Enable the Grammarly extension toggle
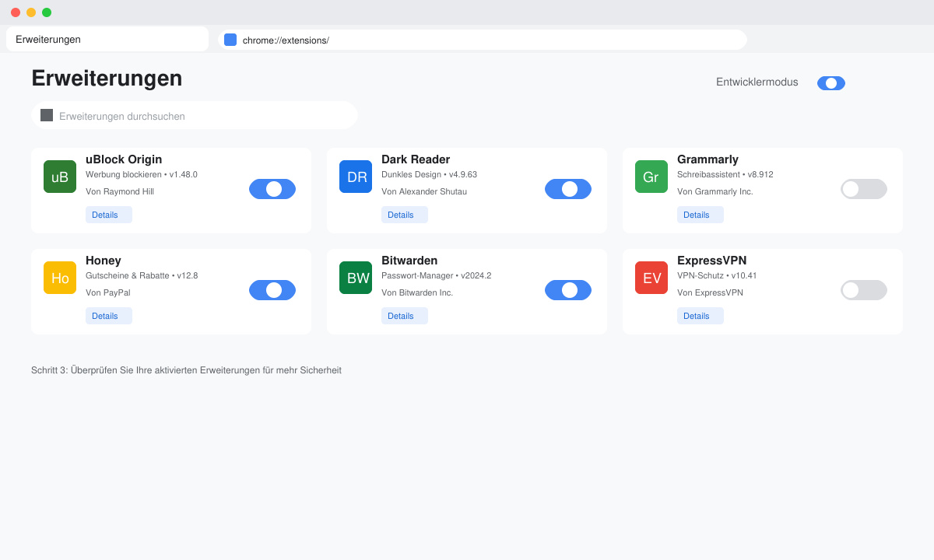Screen dimensions: 934x560 (x=864, y=189)
